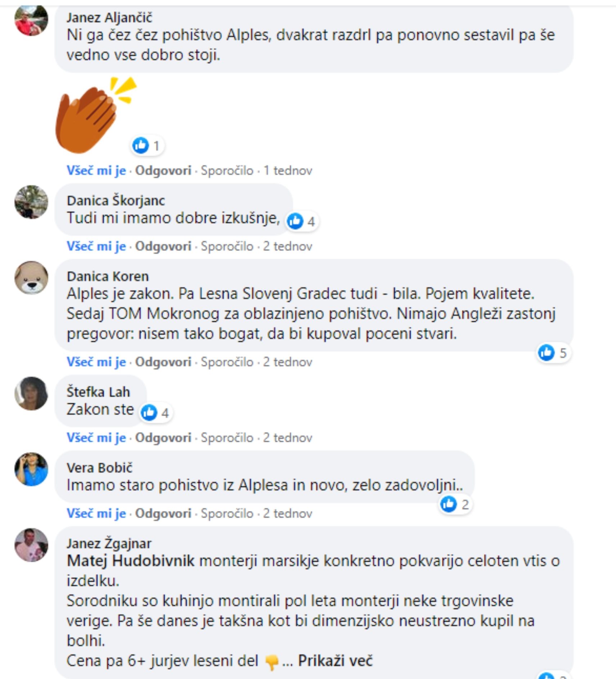Screen dimensions: 616x679
Task: Open the Matej Hudobivnik mention link
Action: click(x=131, y=561)
